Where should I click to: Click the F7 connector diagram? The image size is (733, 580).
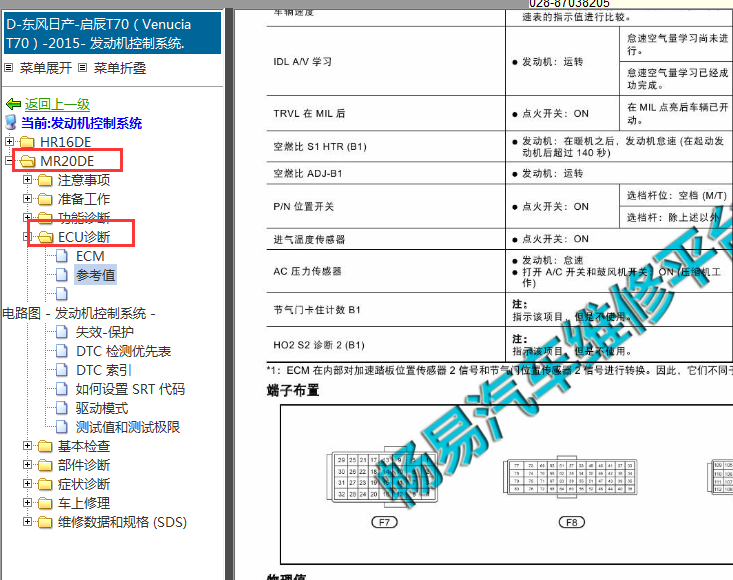382,477
